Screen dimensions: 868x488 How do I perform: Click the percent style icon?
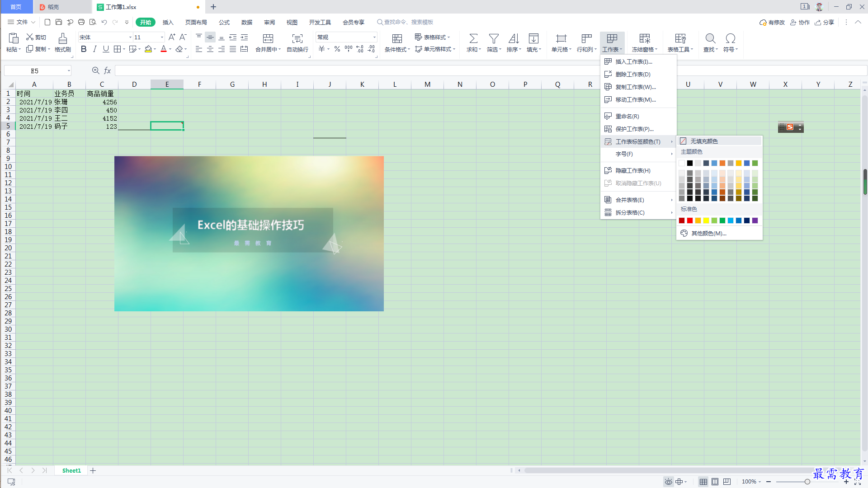[337, 49]
